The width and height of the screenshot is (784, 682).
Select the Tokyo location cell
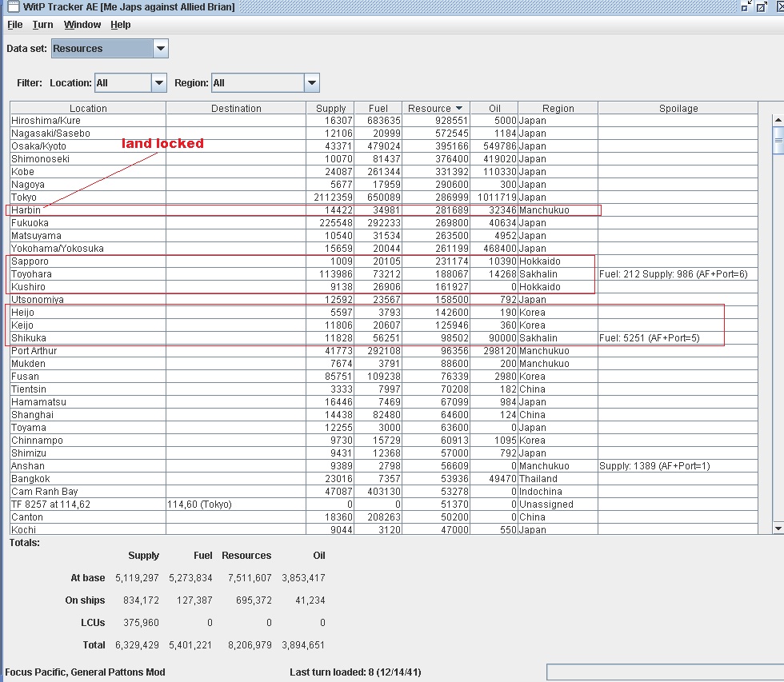coord(88,197)
